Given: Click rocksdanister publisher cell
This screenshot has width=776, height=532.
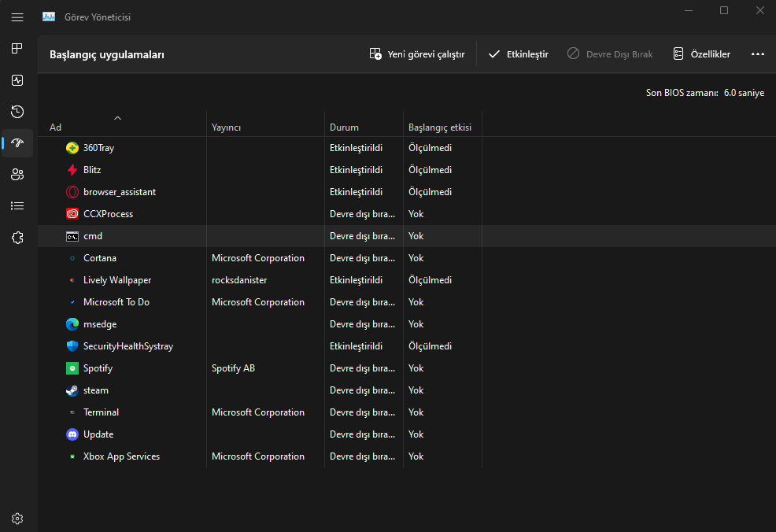Looking at the screenshot, I should pyautogui.click(x=239, y=280).
